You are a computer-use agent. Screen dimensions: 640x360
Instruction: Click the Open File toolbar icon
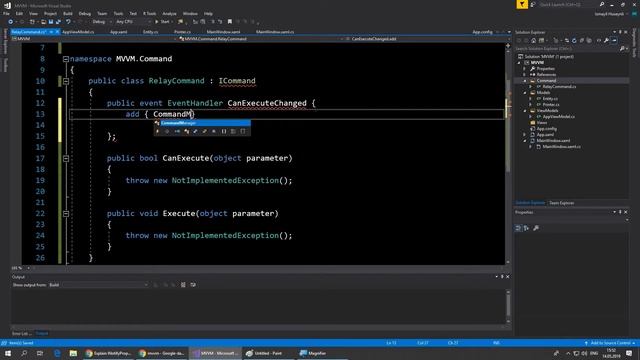pyautogui.click(x=43, y=22)
